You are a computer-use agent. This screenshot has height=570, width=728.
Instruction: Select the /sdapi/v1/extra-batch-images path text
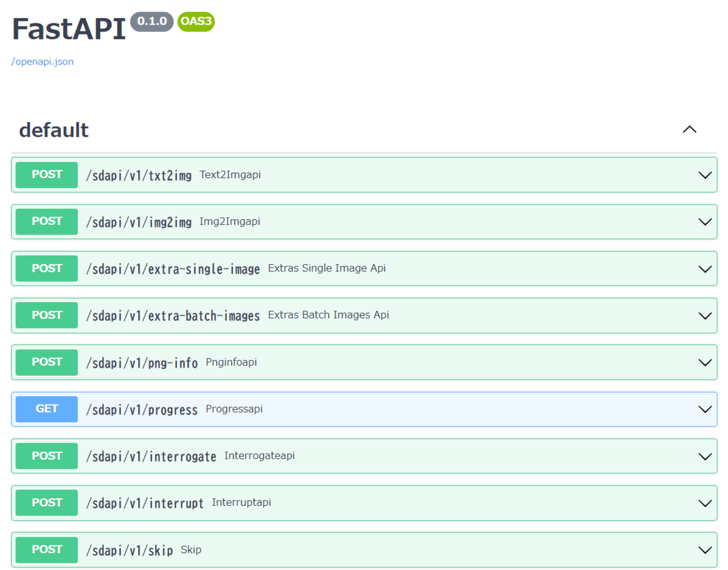coord(173,316)
